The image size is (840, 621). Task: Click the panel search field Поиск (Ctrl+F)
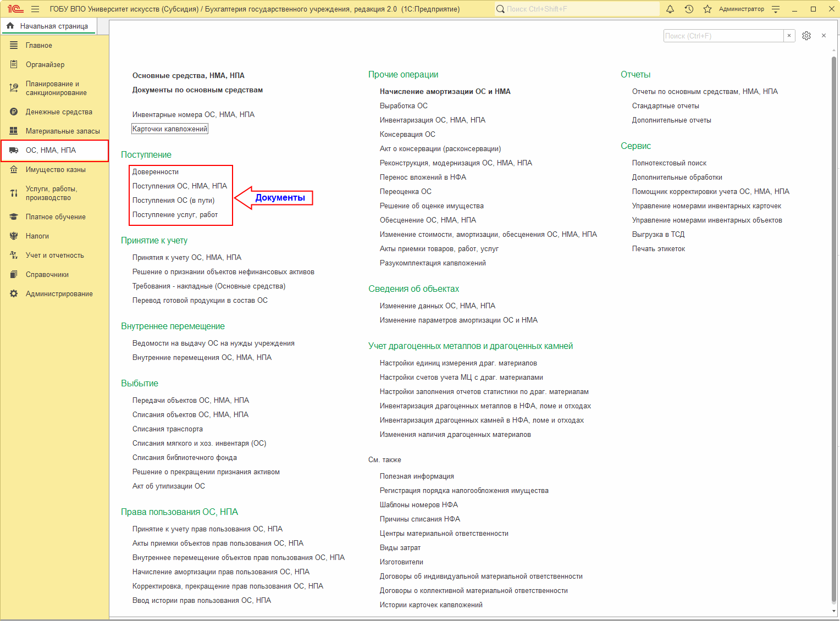[723, 36]
